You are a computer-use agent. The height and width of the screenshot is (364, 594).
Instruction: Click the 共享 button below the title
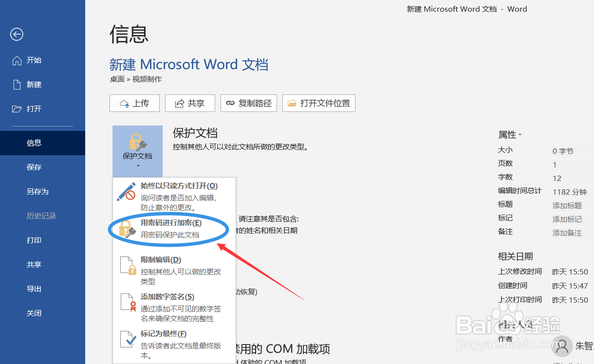[x=190, y=103]
